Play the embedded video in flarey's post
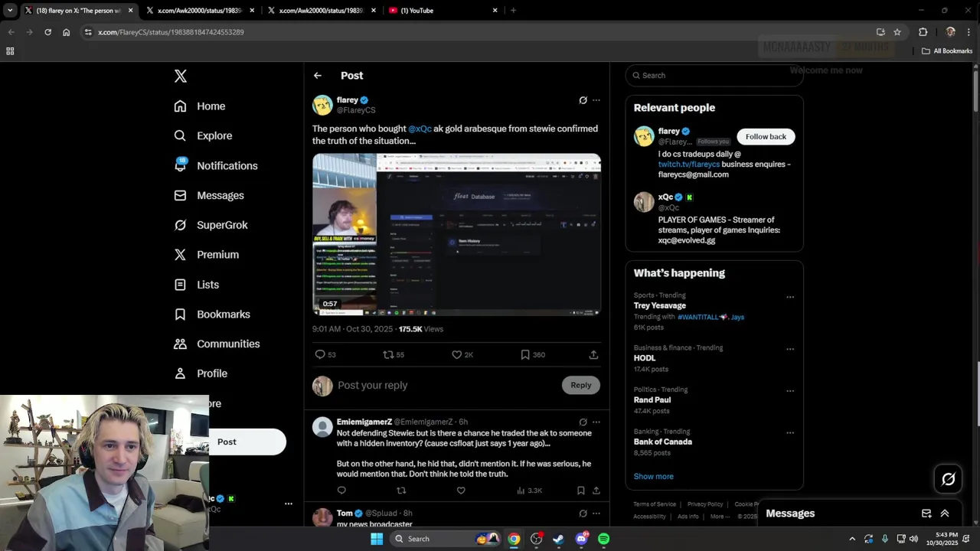The image size is (980, 551). pyautogui.click(x=456, y=235)
